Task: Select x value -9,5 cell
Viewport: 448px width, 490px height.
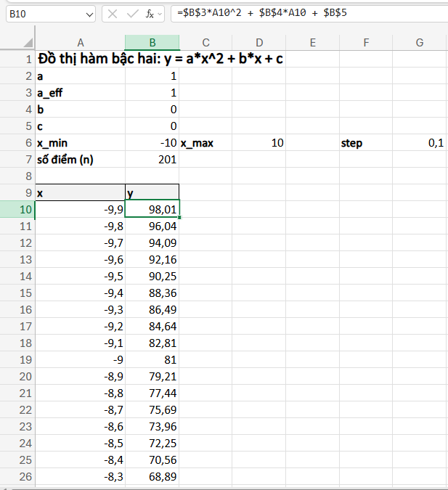Action: 81,277
